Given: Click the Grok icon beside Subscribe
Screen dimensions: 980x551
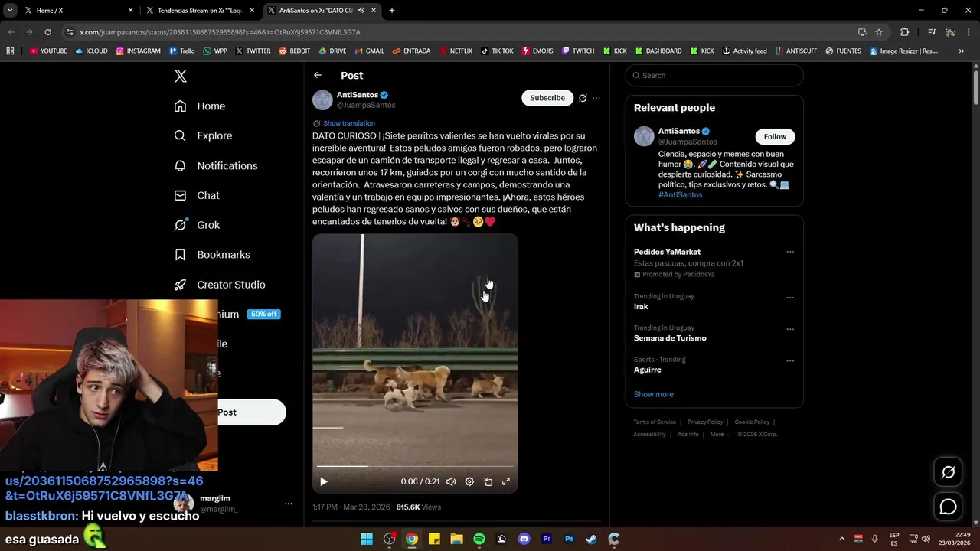Looking at the screenshot, I should [583, 98].
